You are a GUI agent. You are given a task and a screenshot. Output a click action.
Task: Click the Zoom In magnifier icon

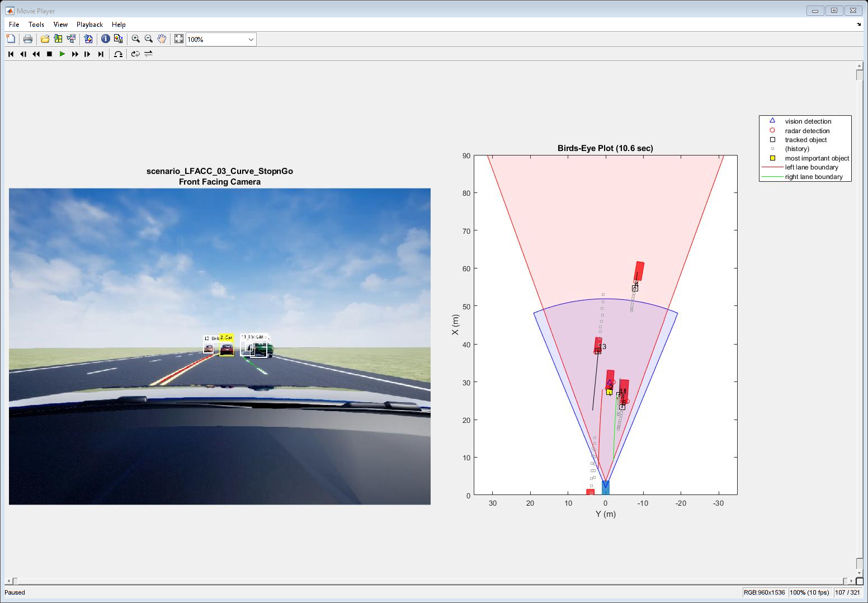coord(135,39)
